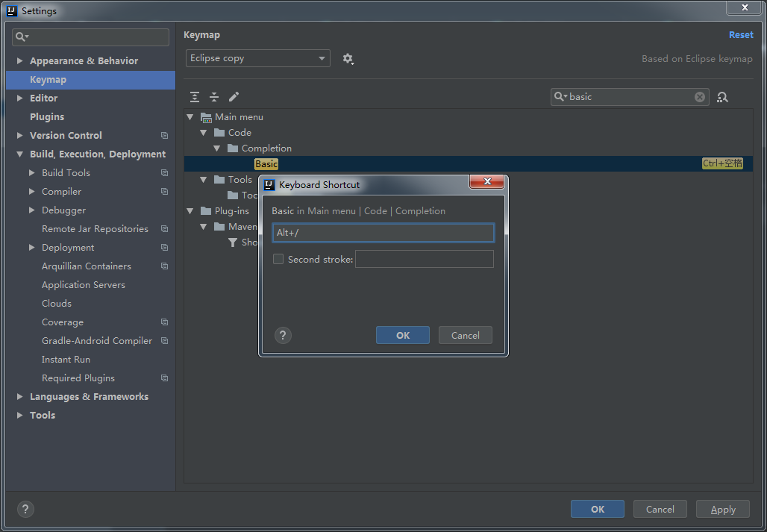Click Cancel button at Settings bottom
This screenshot has height=532, width=767.
pos(660,509)
